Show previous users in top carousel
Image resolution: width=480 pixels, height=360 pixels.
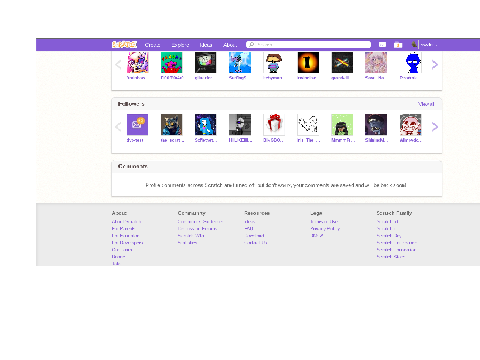(118, 64)
